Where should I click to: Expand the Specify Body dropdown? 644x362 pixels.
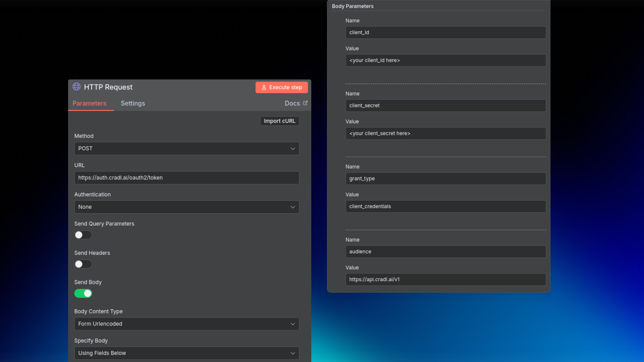click(x=186, y=353)
